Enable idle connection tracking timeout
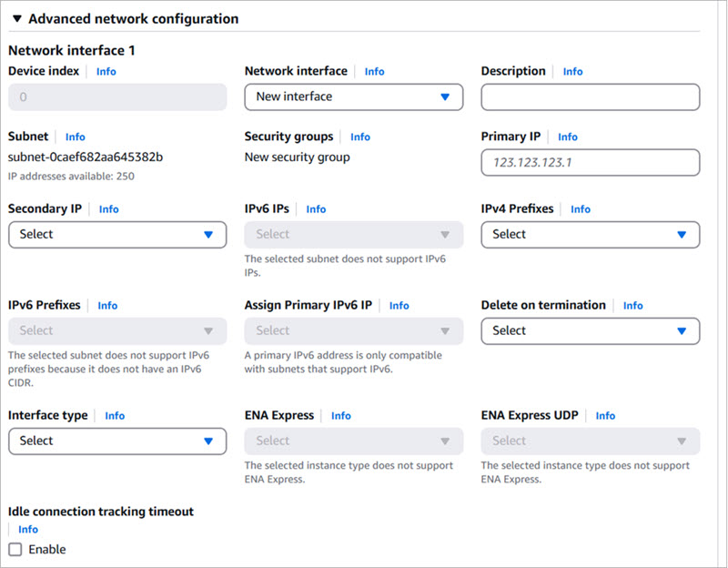Screen dimensions: 728x568 click(x=15, y=549)
